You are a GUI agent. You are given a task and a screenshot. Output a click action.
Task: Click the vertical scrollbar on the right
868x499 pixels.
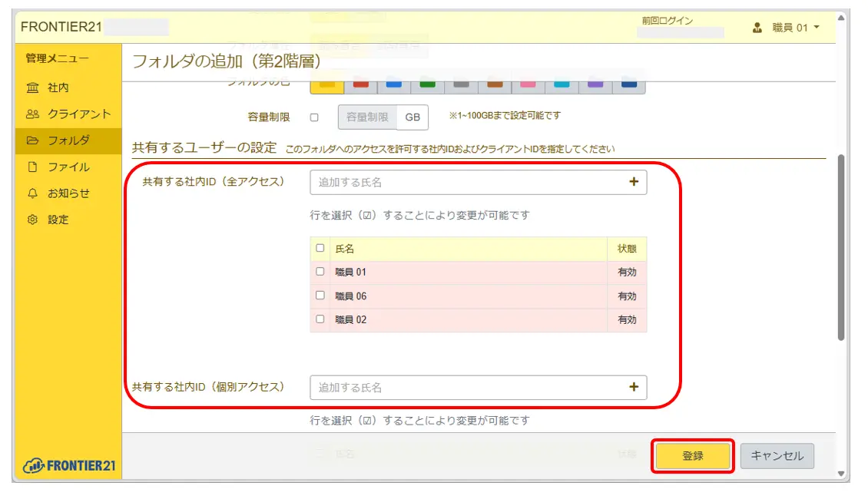tap(841, 246)
